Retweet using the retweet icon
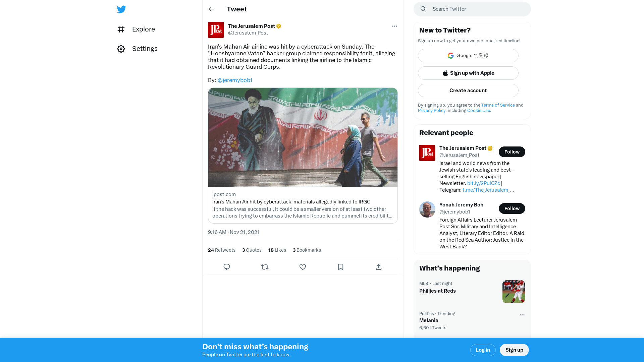 [x=265, y=267]
